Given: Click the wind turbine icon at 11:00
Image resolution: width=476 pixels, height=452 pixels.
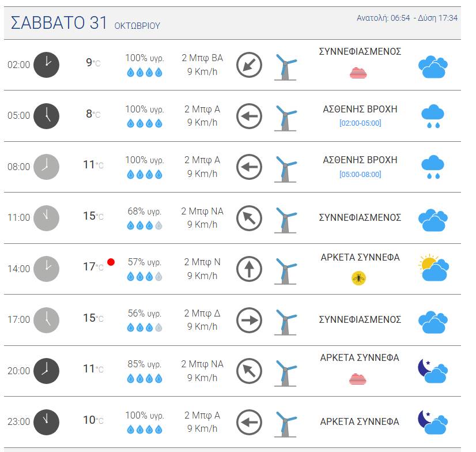Looking at the screenshot, I should tap(286, 220).
